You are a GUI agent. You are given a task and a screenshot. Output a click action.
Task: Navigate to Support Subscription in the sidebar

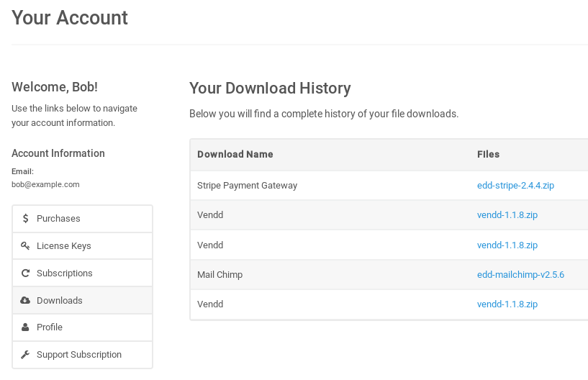(x=79, y=355)
